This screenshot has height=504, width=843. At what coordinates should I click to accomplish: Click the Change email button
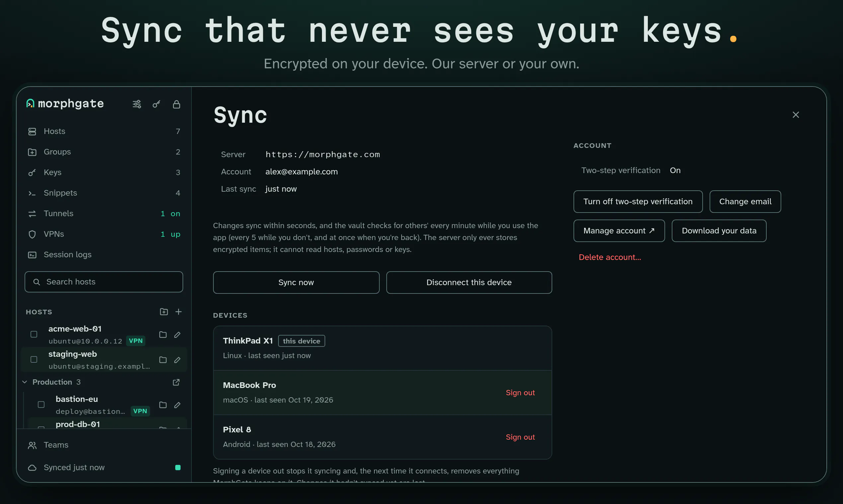point(745,202)
